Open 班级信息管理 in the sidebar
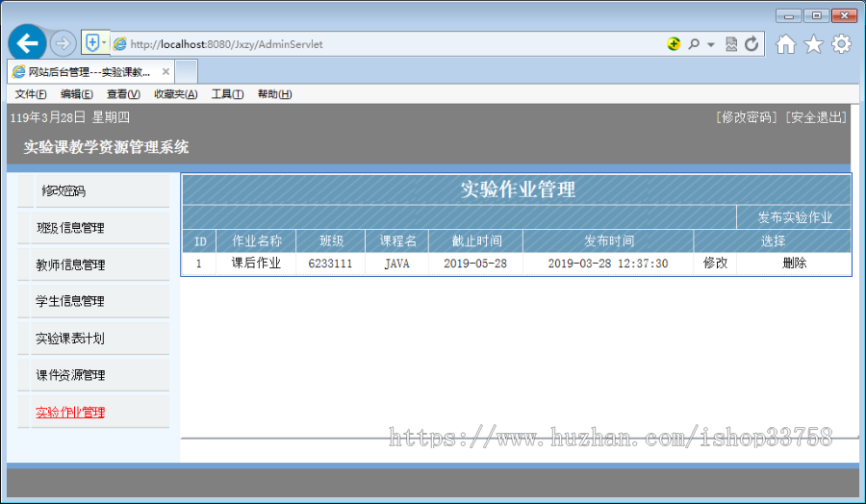This screenshot has height=504, width=866. point(70,228)
